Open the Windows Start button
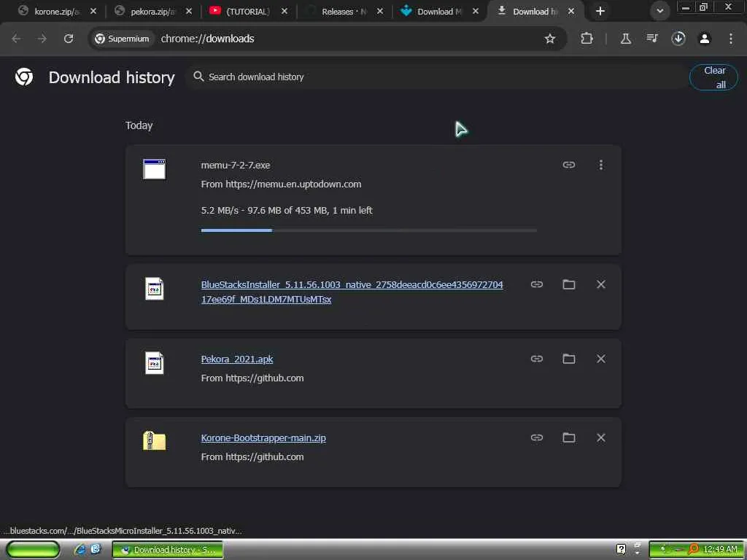747x560 pixels. (33, 550)
